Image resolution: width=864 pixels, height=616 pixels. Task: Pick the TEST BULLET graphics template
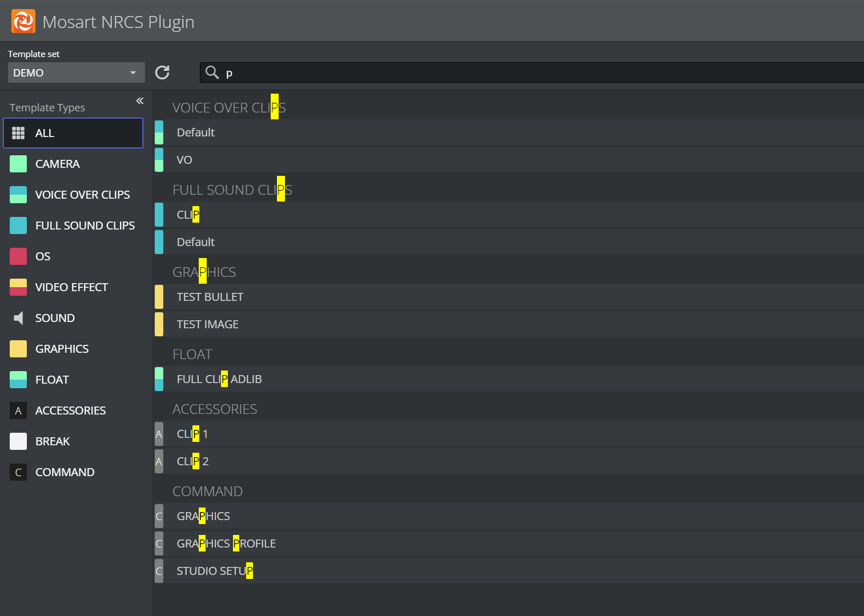click(x=210, y=297)
